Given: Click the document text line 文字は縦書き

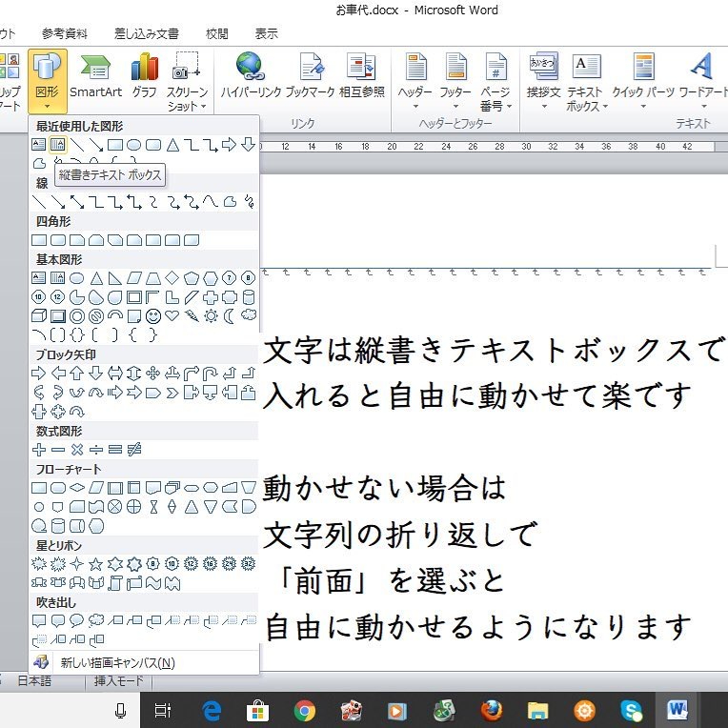Looking at the screenshot, I should 494,351.
